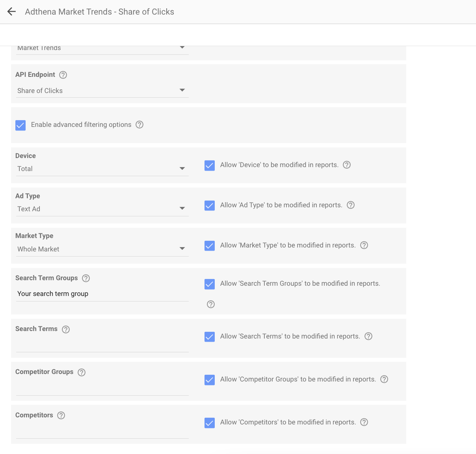Show help beside Competitor Groups label

pyautogui.click(x=82, y=372)
